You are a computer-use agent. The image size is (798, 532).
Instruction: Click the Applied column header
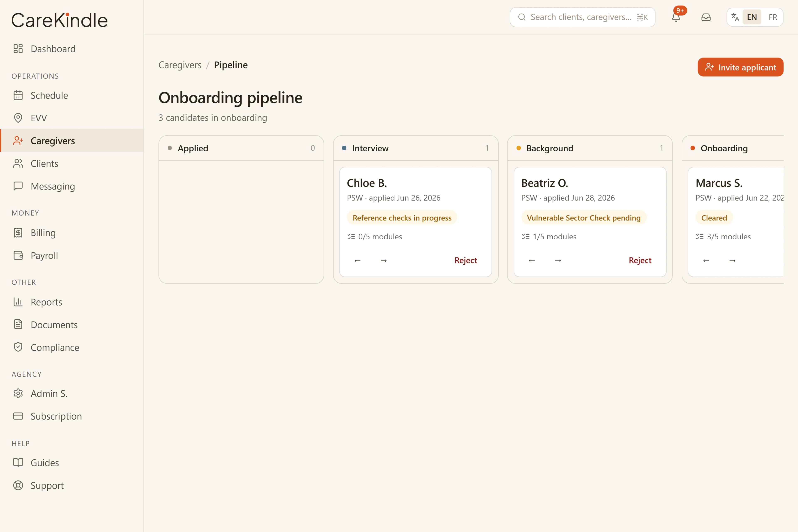click(x=241, y=148)
